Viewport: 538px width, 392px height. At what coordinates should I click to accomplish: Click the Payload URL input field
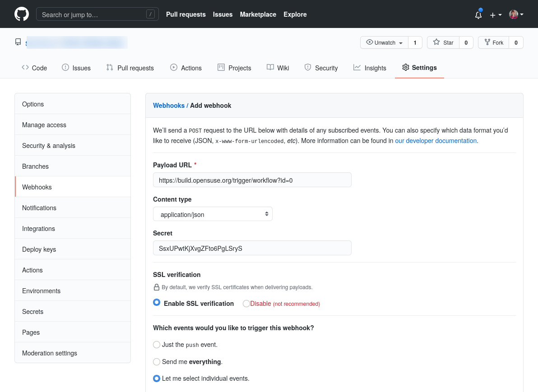tap(252, 180)
